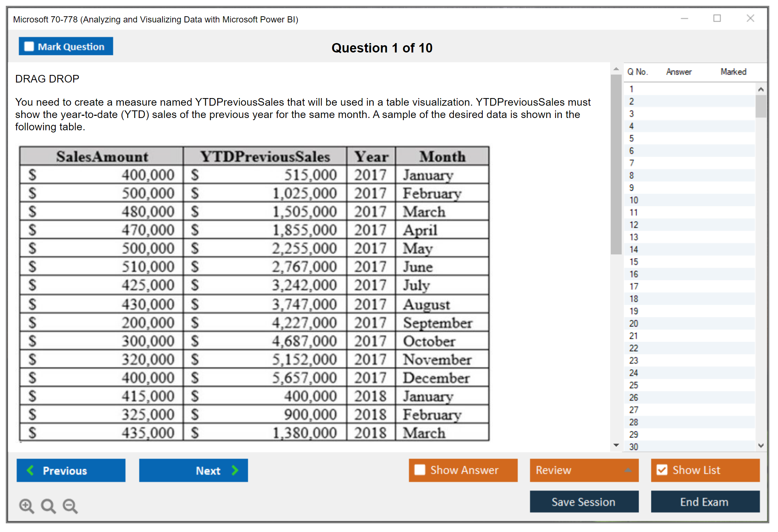
Task: Click the green left chevron on Previous
Action: coord(30,470)
